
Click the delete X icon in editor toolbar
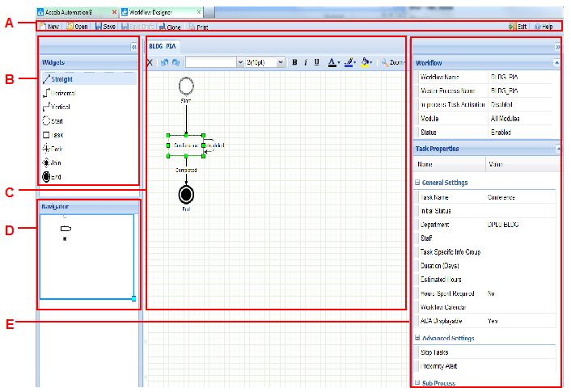pos(150,62)
